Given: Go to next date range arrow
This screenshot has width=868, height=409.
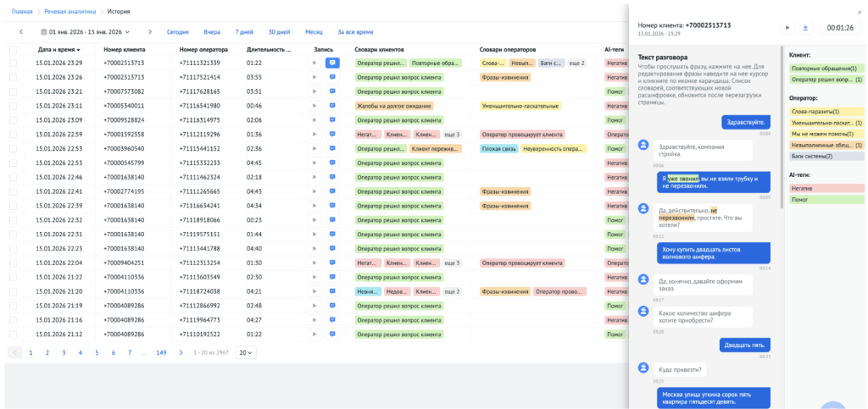Looking at the screenshot, I should click(150, 32).
